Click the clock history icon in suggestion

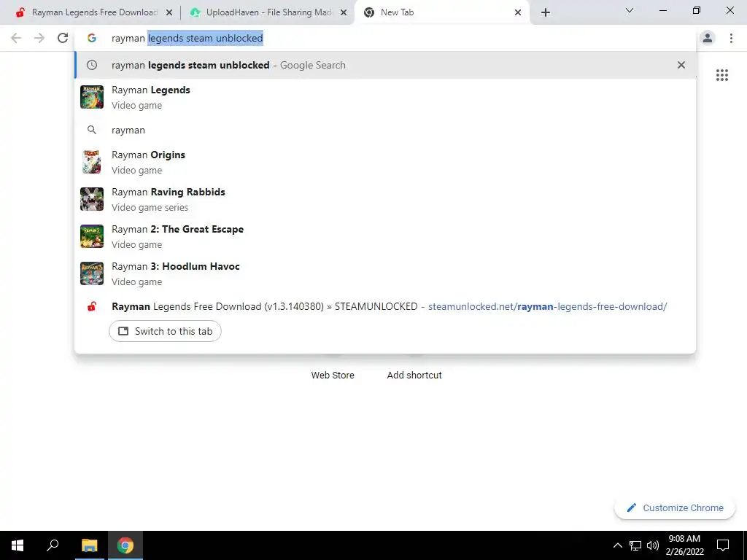[x=92, y=65]
